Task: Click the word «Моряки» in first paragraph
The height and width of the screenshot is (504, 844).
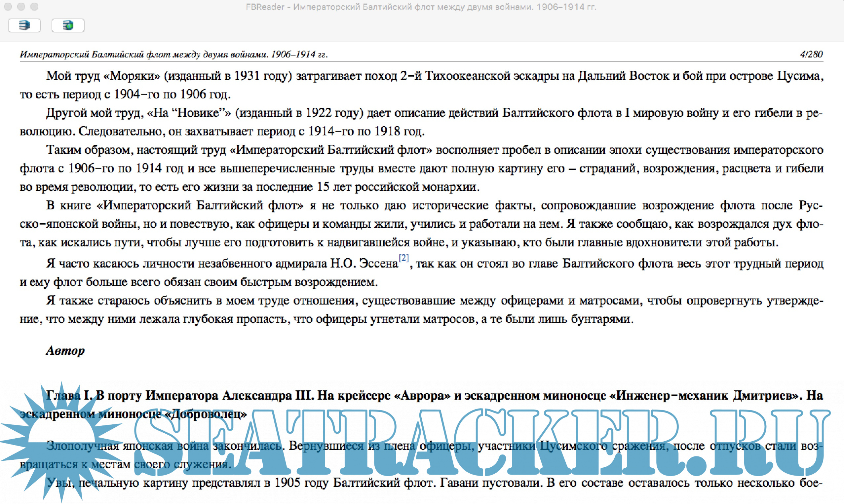Action: (x=131, y=76)
